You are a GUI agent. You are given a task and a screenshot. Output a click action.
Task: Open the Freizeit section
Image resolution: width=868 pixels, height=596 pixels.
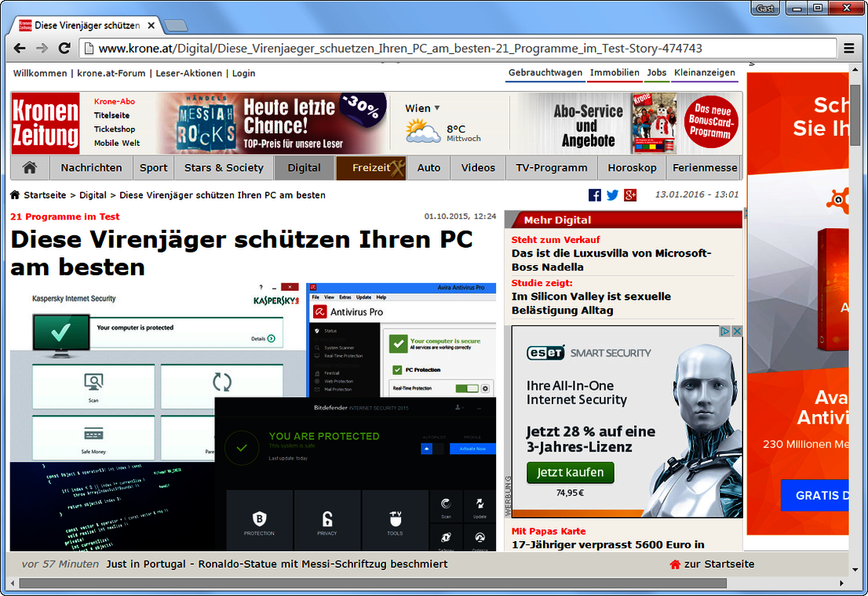point(369,167)
